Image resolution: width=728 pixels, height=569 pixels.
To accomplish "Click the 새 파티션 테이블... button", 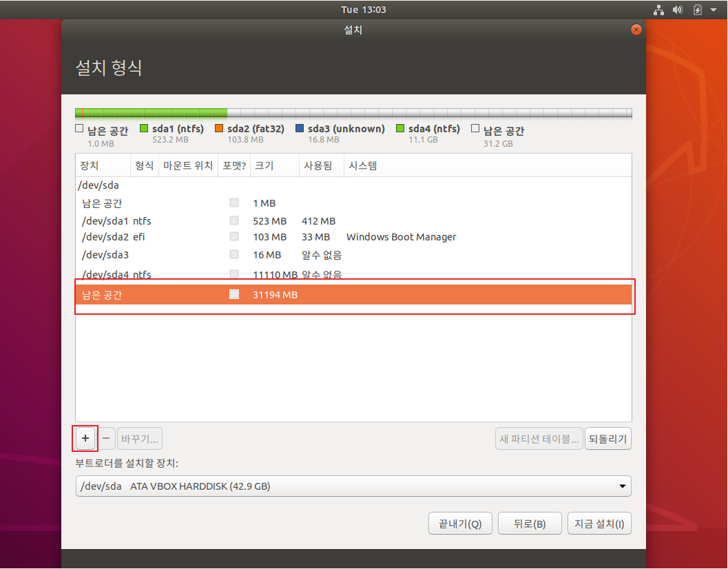I will [539, 439].
